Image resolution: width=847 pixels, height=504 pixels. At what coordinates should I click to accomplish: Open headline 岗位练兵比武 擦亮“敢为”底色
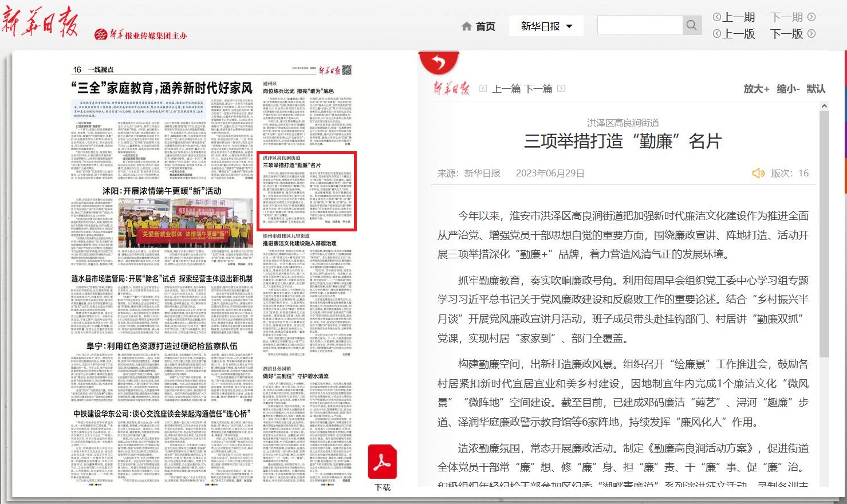pos(298,91)
